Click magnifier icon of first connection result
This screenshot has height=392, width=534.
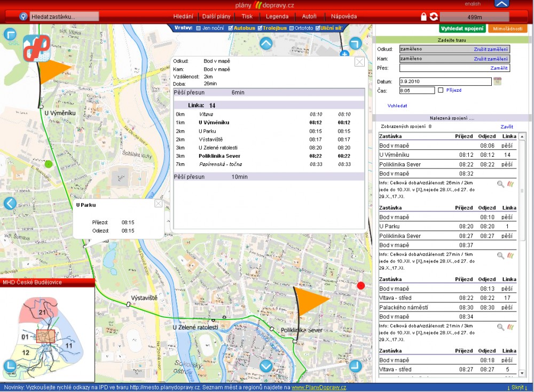click(x=500, y=183)
